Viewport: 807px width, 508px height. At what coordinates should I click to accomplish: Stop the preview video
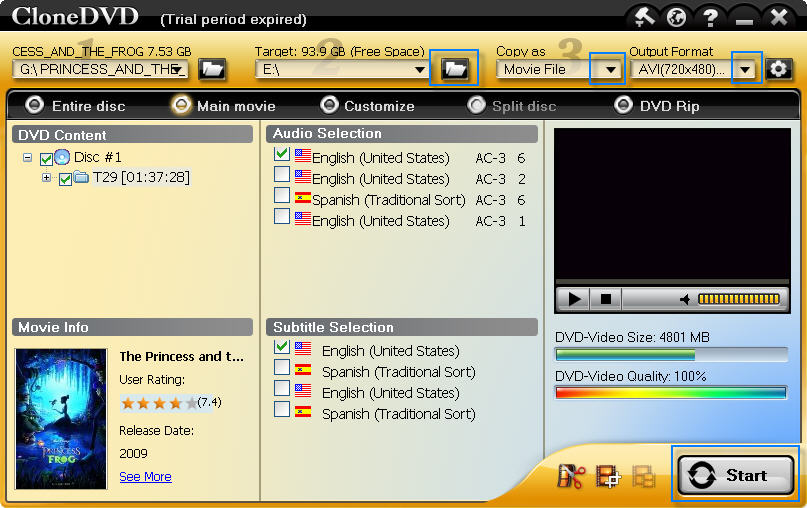[x=606, y=299]
